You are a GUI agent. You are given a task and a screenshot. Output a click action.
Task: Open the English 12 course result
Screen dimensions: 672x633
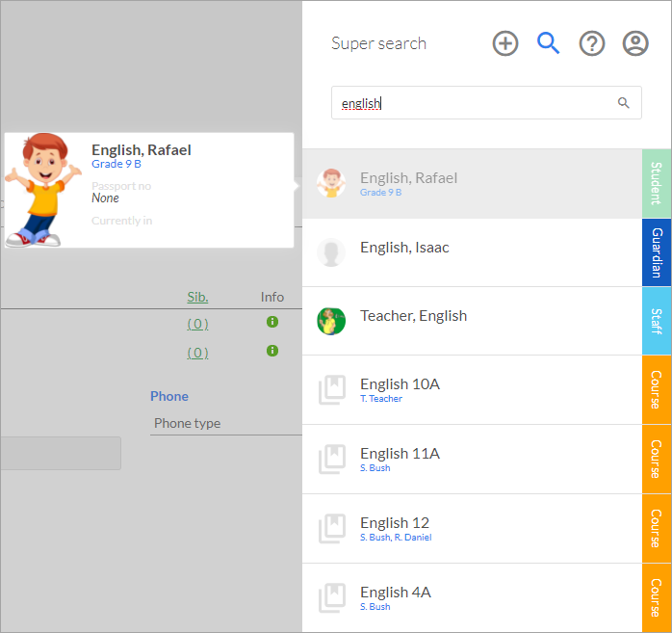click(x=472, y=529)
